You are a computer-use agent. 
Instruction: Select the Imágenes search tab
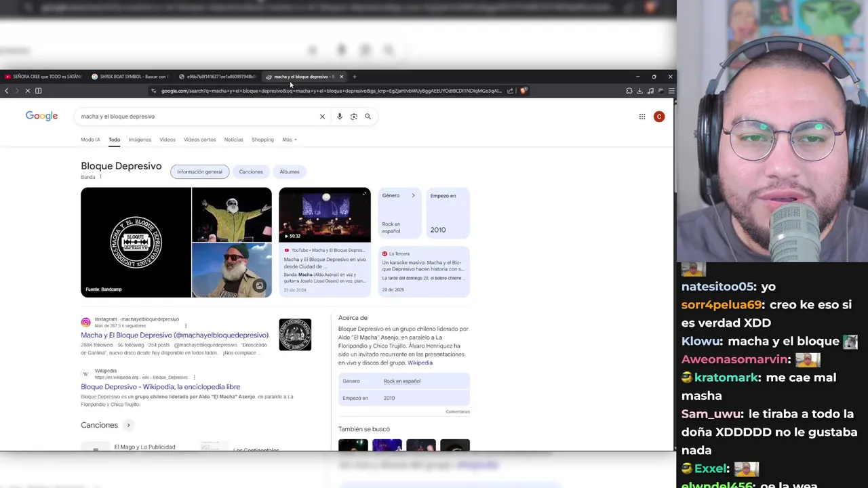pos(140,140)
